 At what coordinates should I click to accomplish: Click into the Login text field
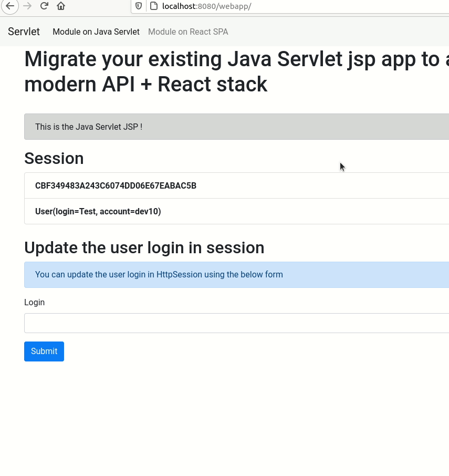tap(236, 323)
